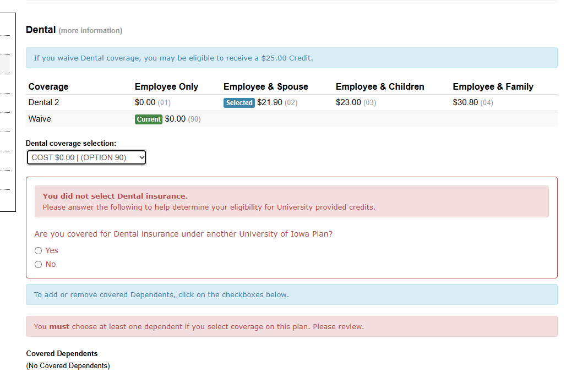Select Yes for other University of Iowa coverage

[39, 250]
